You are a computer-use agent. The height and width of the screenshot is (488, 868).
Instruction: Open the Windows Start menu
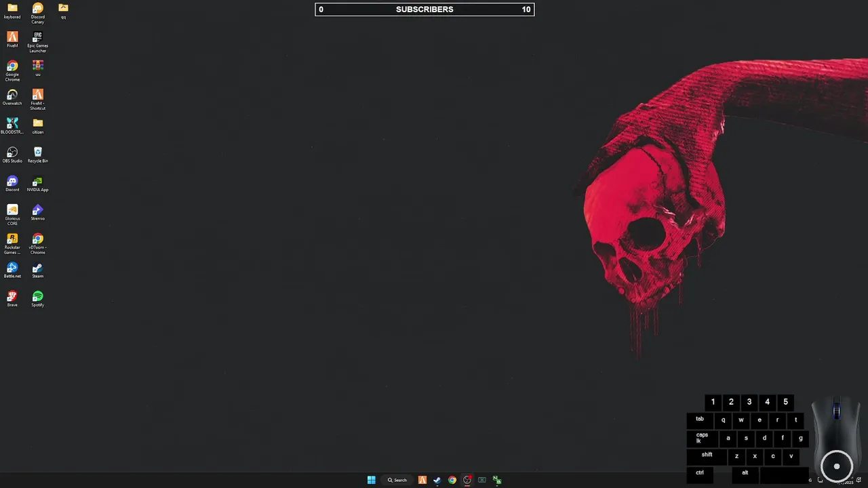(371, 480)
